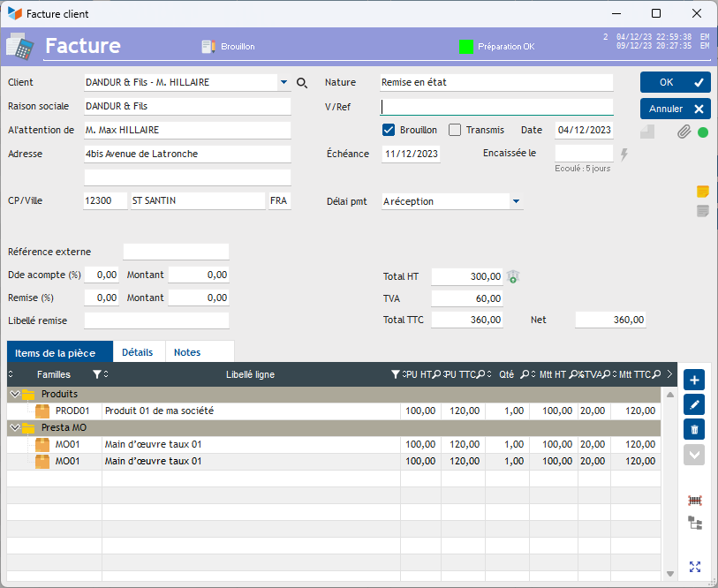Image resolution: width=718 pixels, height=588 pixels.
Task: Click the client search magnifier icon
Action: [x=302, y=83]
